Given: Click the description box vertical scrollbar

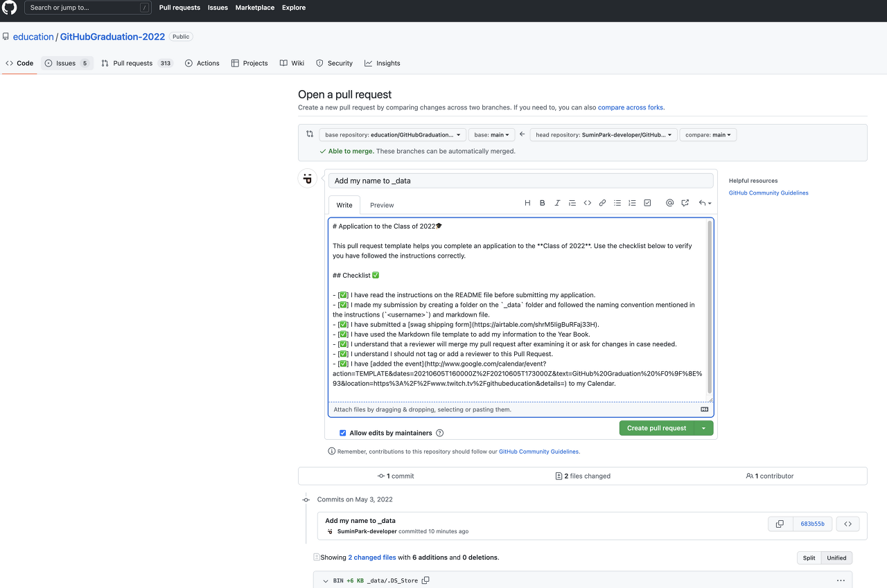Looking at the screenshot, I should [710, 308].
